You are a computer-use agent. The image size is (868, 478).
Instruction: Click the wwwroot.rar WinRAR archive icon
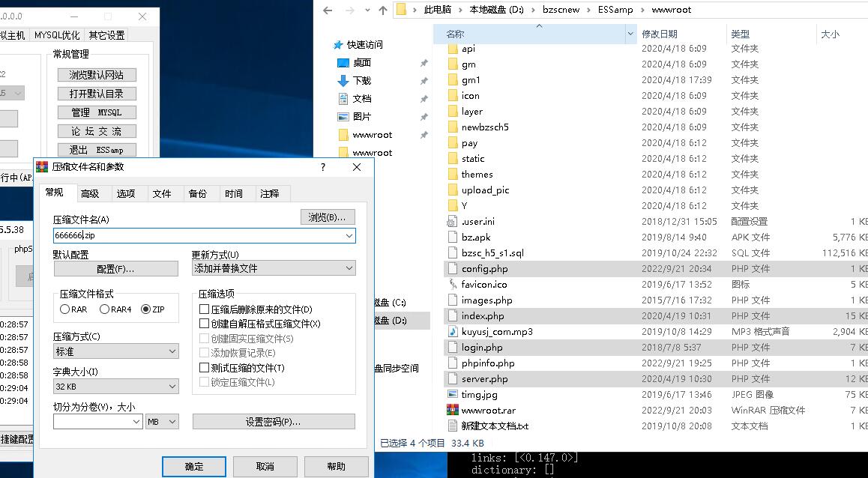[x=452, y=411]
